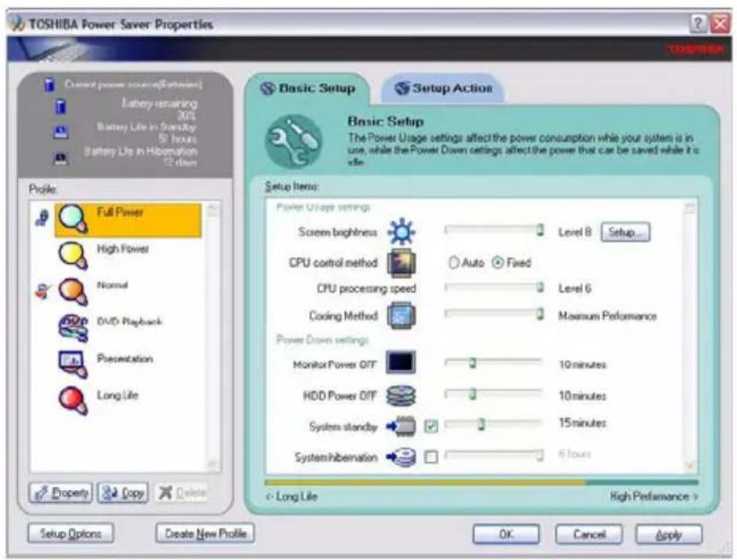This screenshot has width=737, height=560.
Task: Click the CPU control method icon
Action: [401, 263]
